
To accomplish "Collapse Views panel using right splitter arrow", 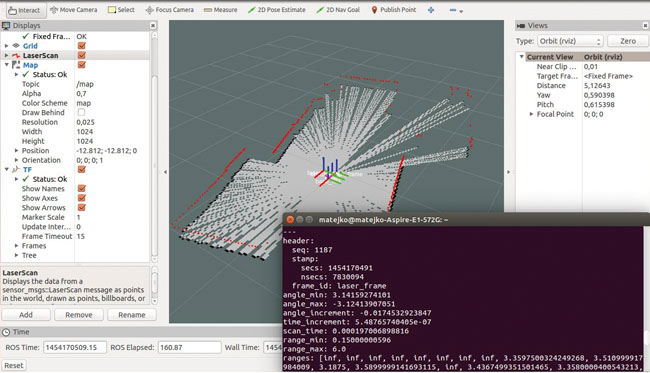I will click(x=509, y=172).
